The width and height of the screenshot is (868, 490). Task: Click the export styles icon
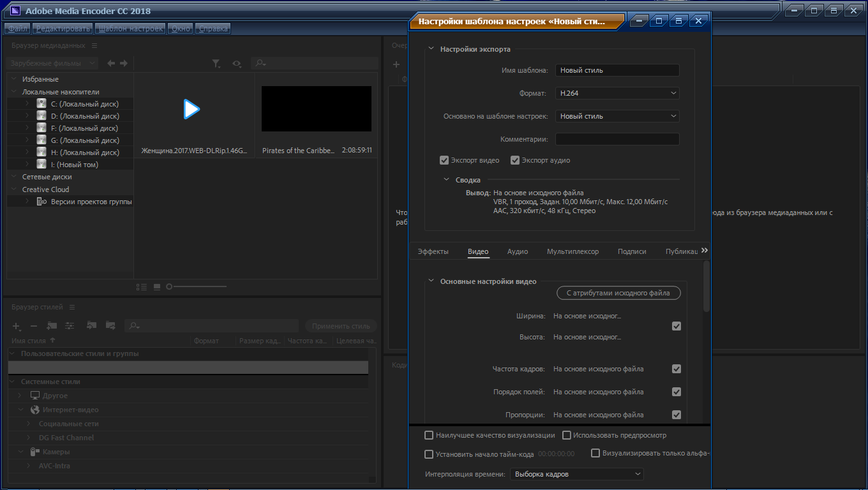(110, 325)
